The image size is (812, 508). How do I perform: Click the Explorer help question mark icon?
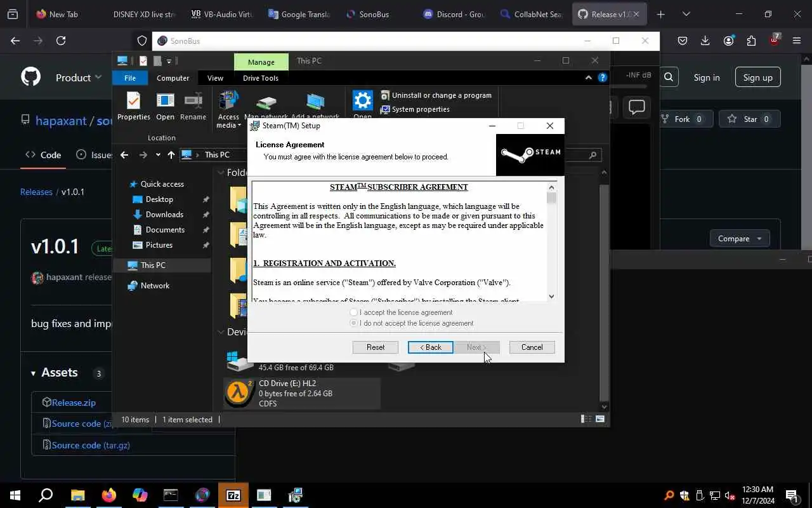(603, 77)
